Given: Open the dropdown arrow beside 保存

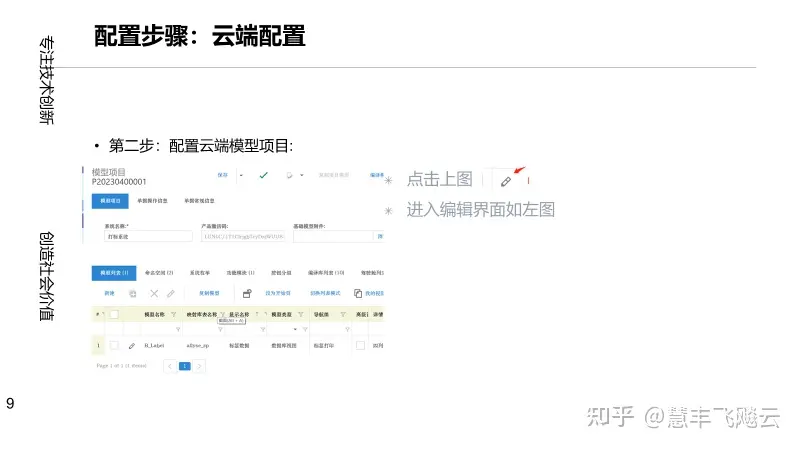Looking at the screenshot, I should 241,176.
